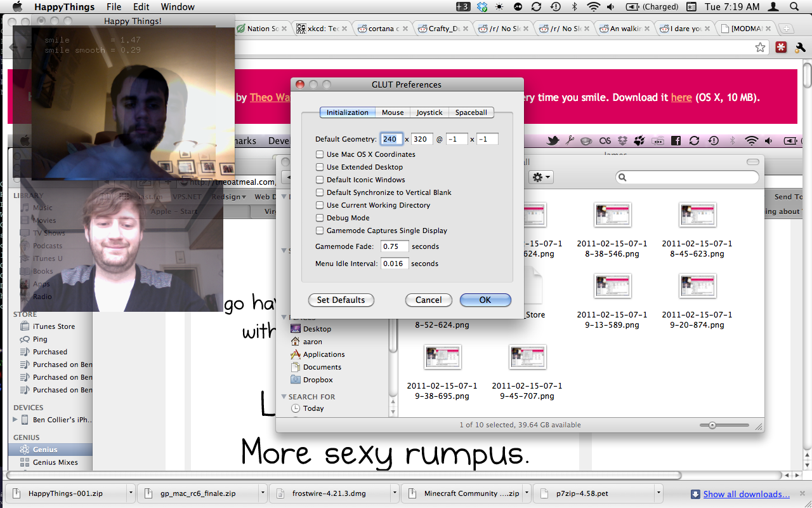
Task: Toggle Use Extended Desktop checkbox
Action: [320, 167]
